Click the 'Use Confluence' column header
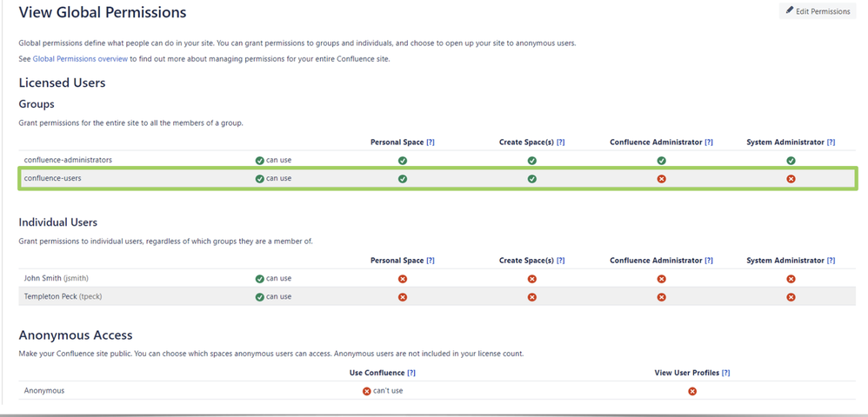Screen dimensions: 868x417 [377, 373]
